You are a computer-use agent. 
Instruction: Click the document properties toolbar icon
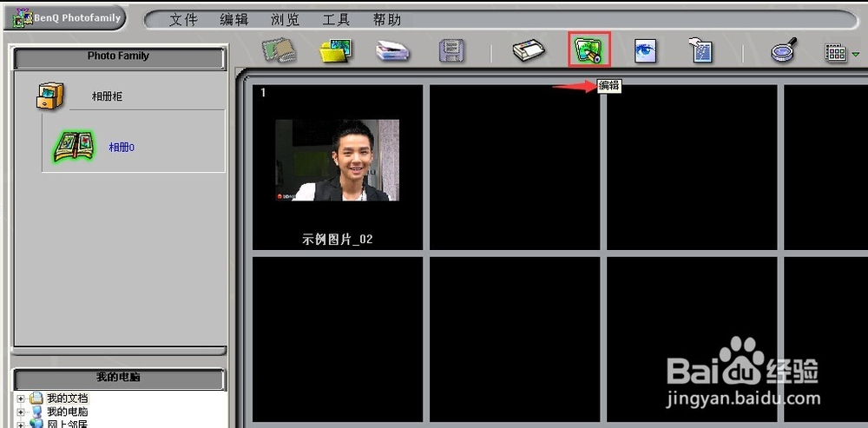pyautogui.click(x=700, y=50)
